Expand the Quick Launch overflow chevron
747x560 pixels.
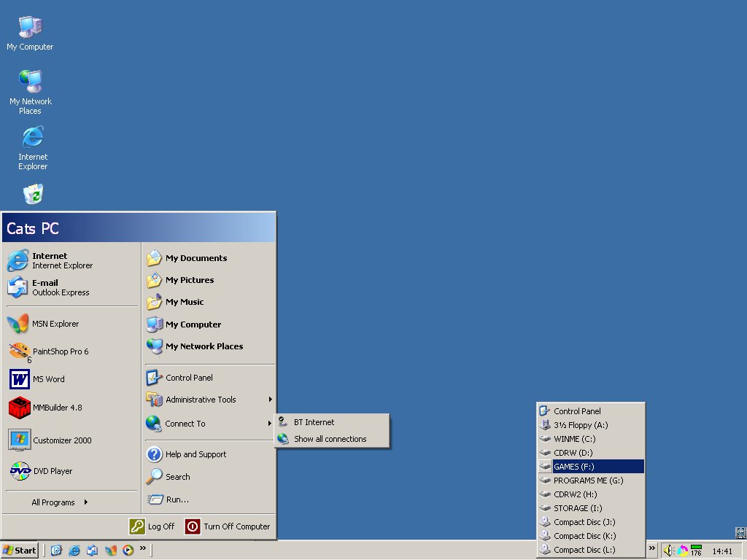(x=142, y=549)
